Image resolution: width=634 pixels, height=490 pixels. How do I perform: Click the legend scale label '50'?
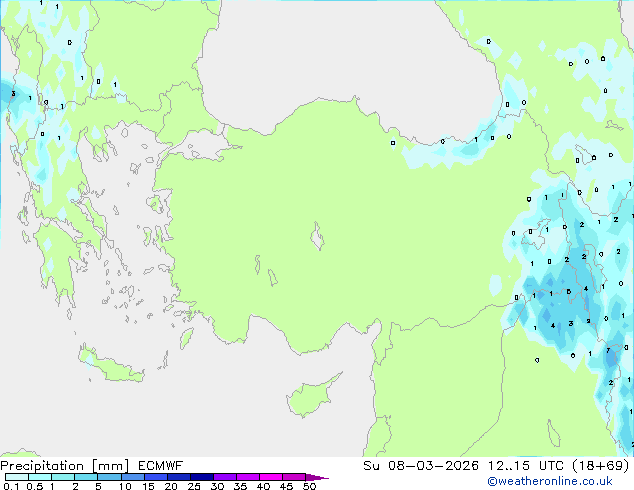pyautogui.click(x=310, y=486)
